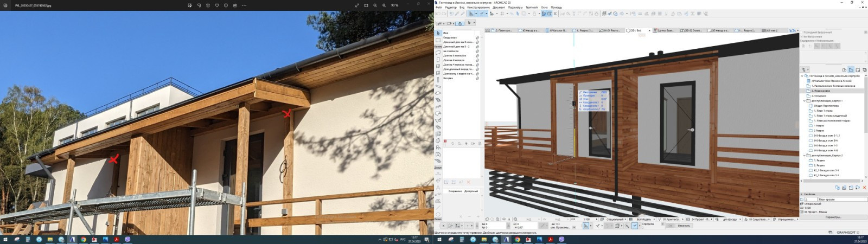Toggle lock on the Квадрокоуз view entry
The height and width of the screenshot is (244, 868).
477,38
